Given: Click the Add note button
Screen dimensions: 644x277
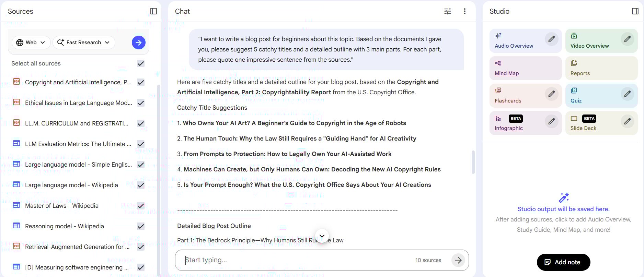Looking at the screenshot, I should pos(563,262).
